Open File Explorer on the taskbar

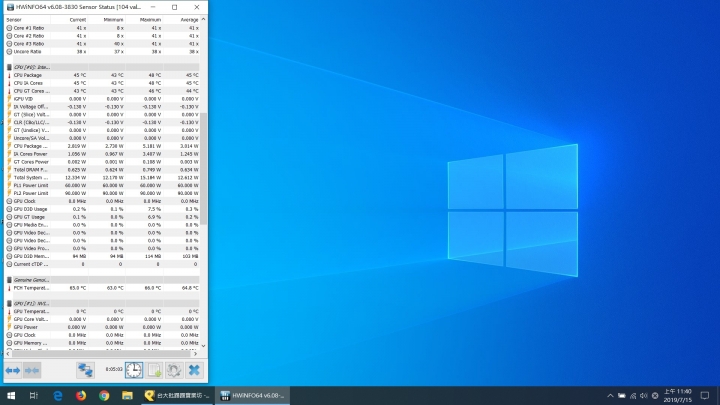click(x=127, y=395)
